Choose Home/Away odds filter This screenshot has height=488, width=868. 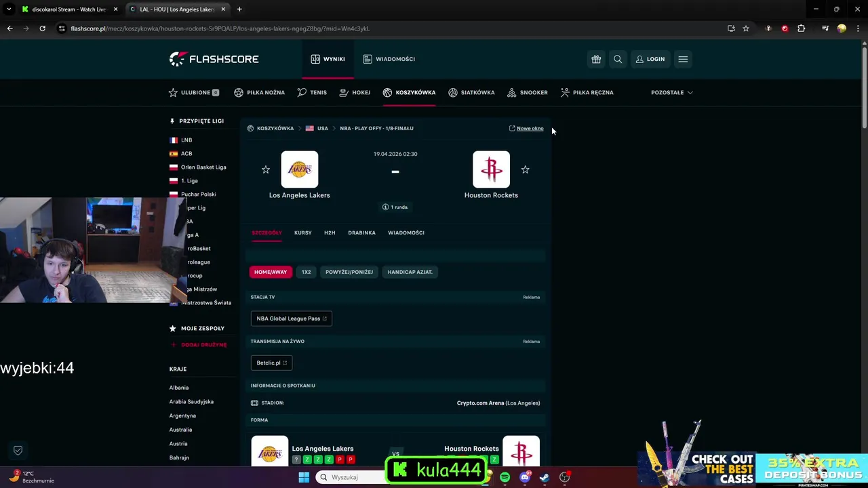(271, 272)
